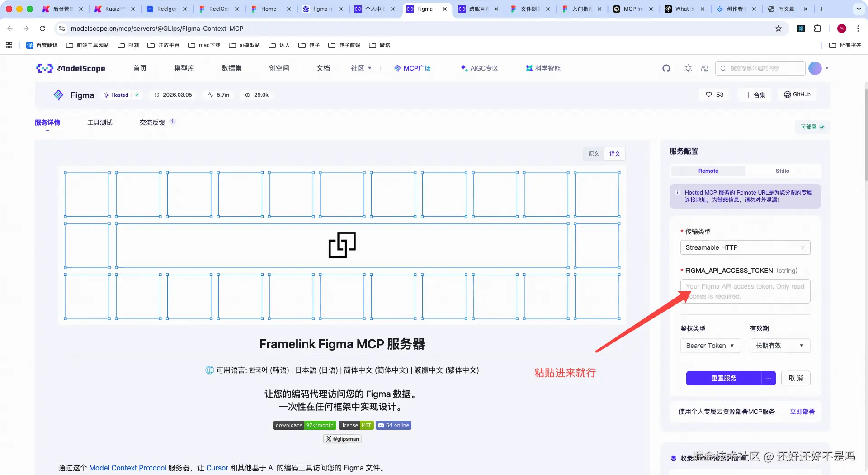This screenshot has width=868, height=475.
Task: Open the AIGC专区 navigation item
Action: tap(479, 68)
